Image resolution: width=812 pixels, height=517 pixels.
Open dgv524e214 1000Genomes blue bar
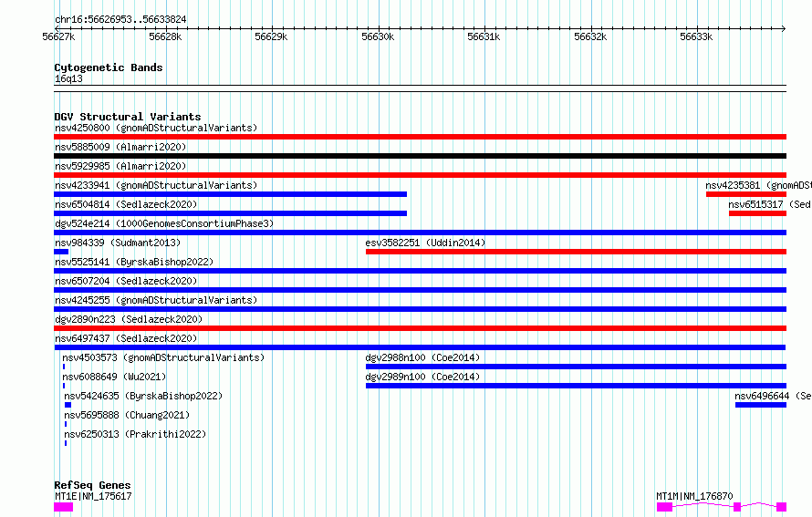(x=420, y=233)
